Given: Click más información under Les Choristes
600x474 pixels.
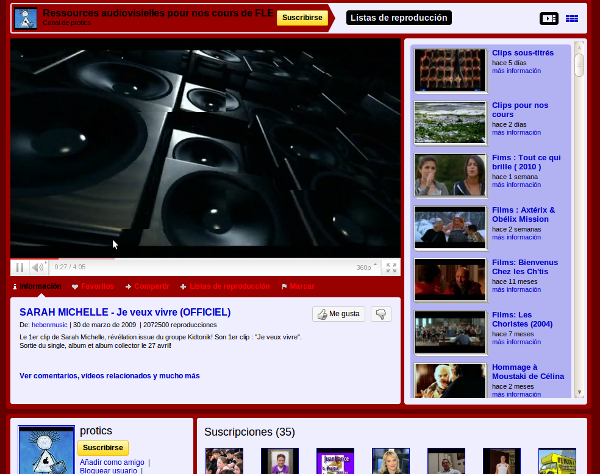Looking at the screenshot, I should point(517,342).
